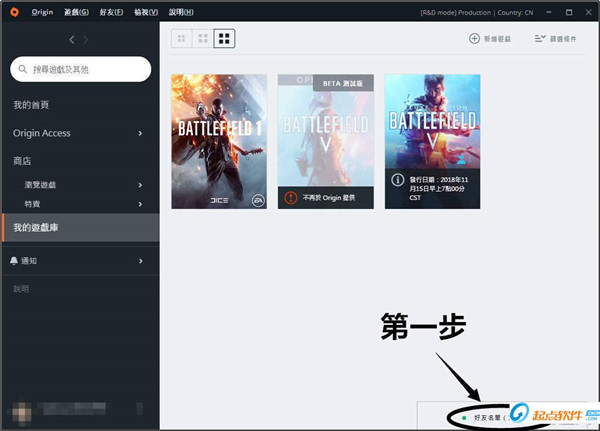600x431 pixels.
Task: Go forward with the right arrow
Action: point(86,39)
